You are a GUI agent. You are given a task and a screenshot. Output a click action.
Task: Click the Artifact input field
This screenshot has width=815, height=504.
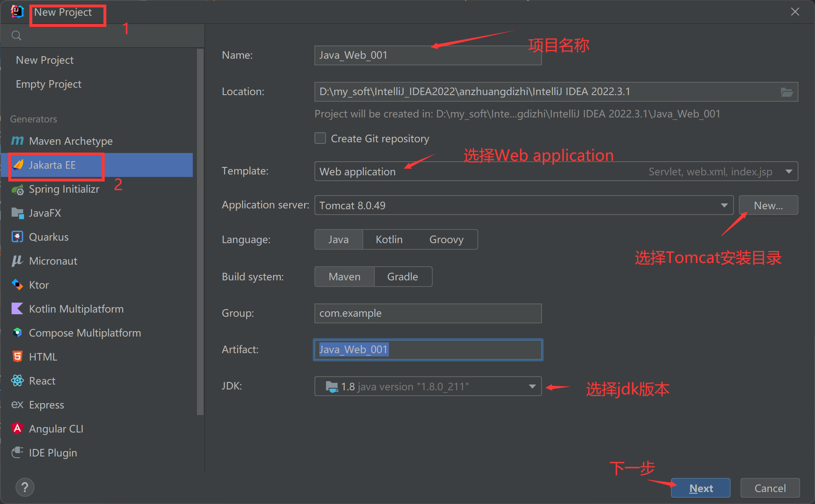click(x=427, y=349)
